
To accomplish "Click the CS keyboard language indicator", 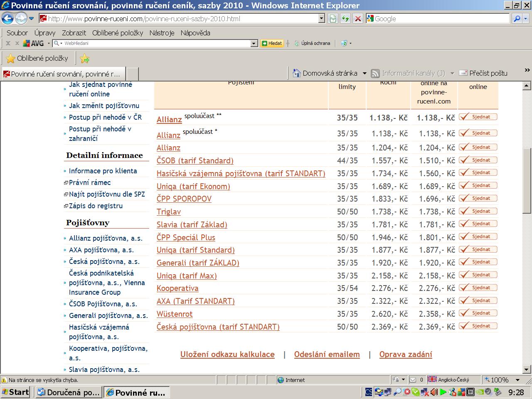I will [x=369, y=392].
